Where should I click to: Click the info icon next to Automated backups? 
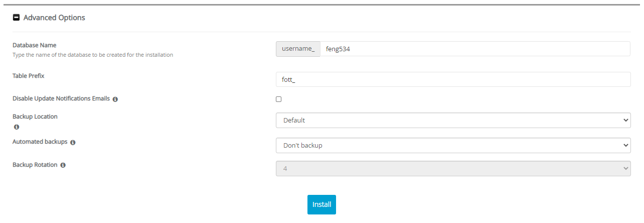(73, 143)
